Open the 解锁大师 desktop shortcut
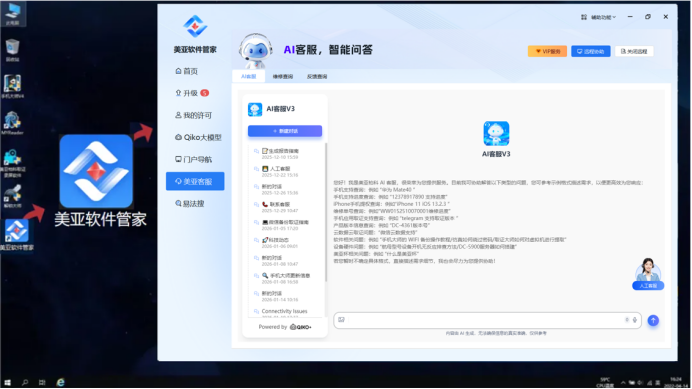692x389 pixels. [12, 196]
